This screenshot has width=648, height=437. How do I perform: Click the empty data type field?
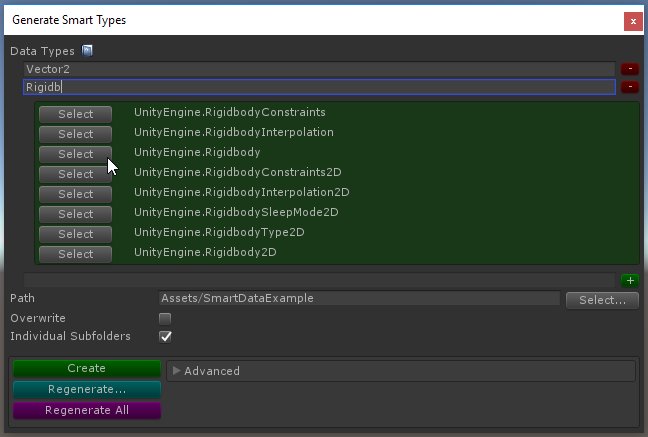(x=319, y=280)
